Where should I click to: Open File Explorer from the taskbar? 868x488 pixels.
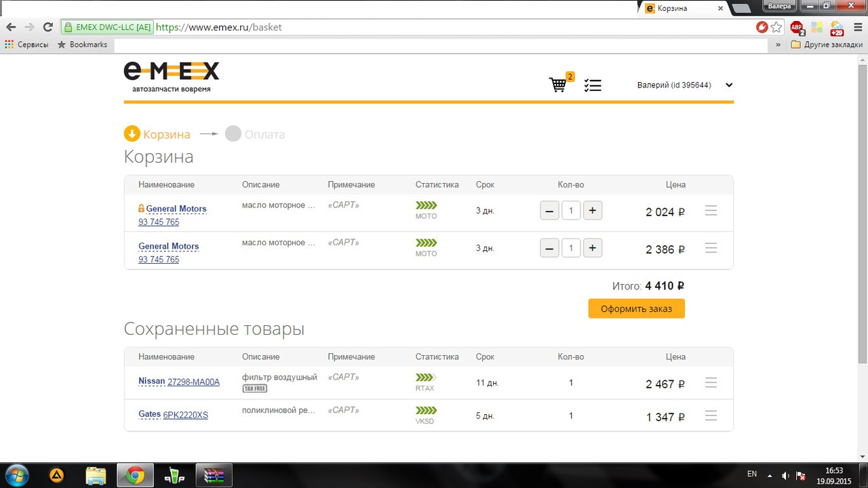[x=96, y=476]
